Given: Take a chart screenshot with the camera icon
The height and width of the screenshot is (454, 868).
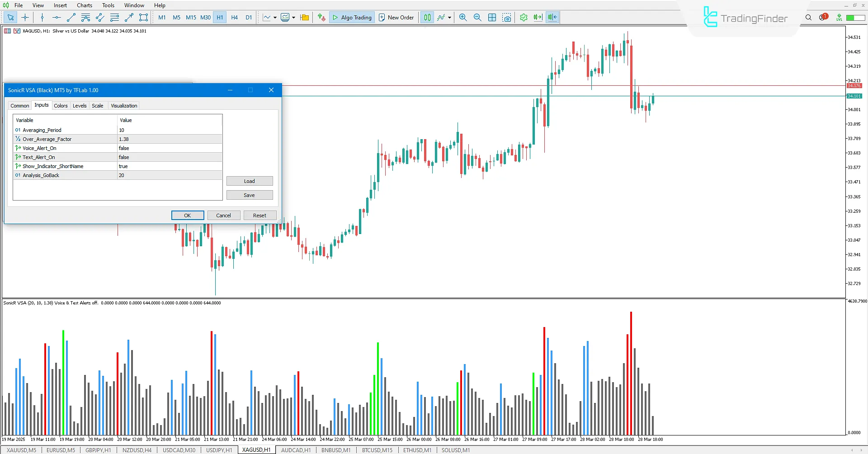Looking at the screenshot, I should [507, 17].
